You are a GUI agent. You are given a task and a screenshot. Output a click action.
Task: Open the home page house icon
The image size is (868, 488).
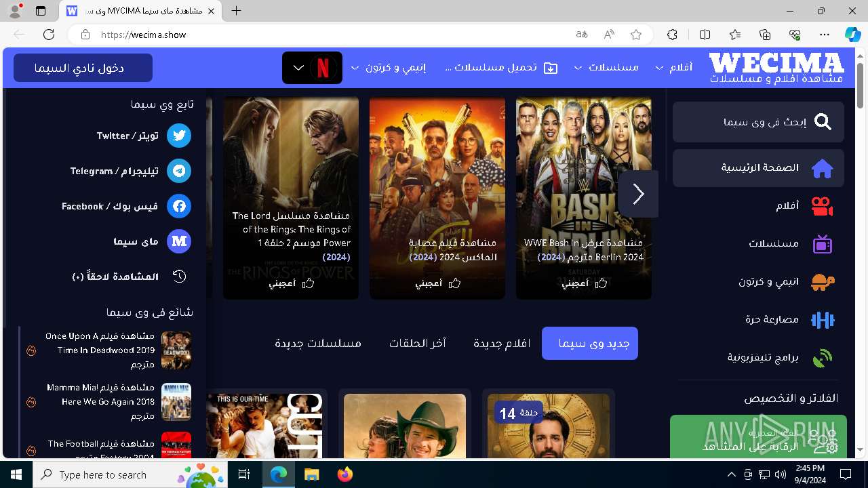point(823,168)
